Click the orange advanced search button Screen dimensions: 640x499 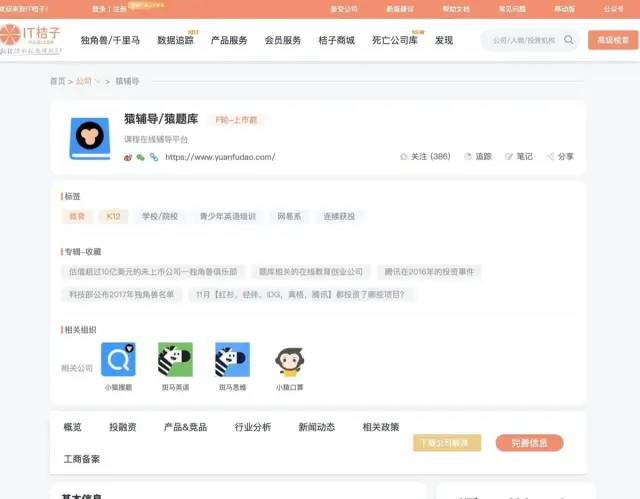[x=613, y=40]
